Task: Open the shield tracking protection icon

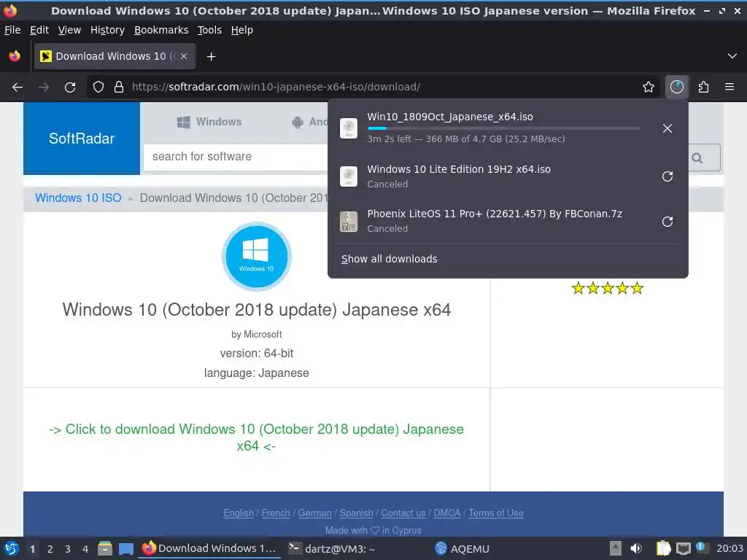Action: pyautogui.click(x=98, y=87)
